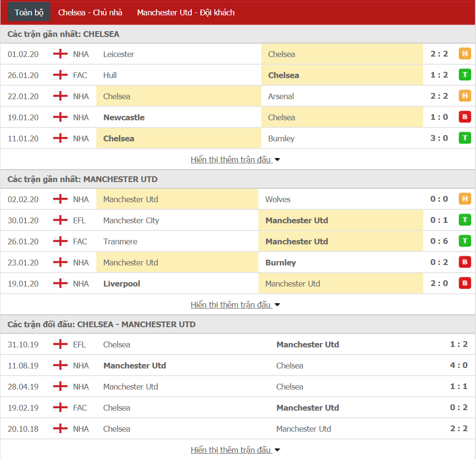Click England flag in 20.10.18 row

point(60,428)
